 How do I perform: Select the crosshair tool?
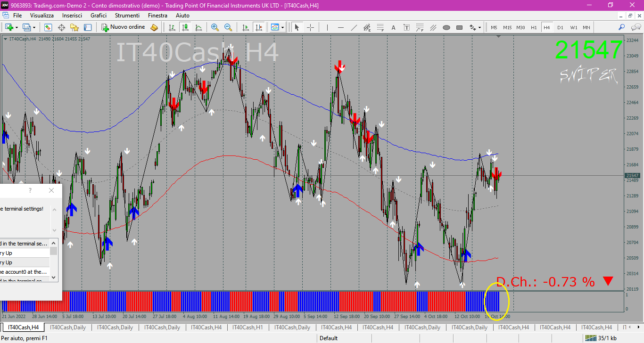(310, 27)
